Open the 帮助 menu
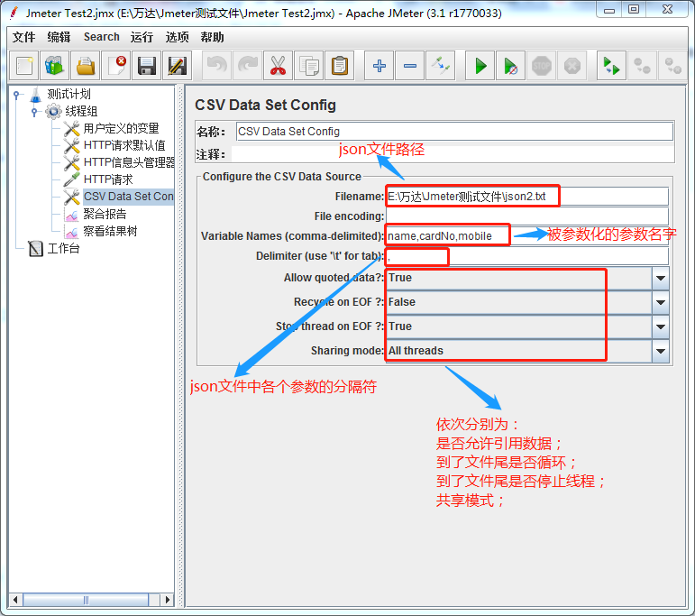 tap(212, 37)
